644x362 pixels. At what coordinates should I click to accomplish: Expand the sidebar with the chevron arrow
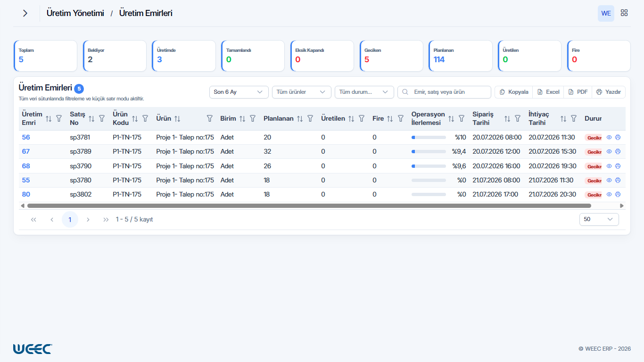tap(25, 13)
